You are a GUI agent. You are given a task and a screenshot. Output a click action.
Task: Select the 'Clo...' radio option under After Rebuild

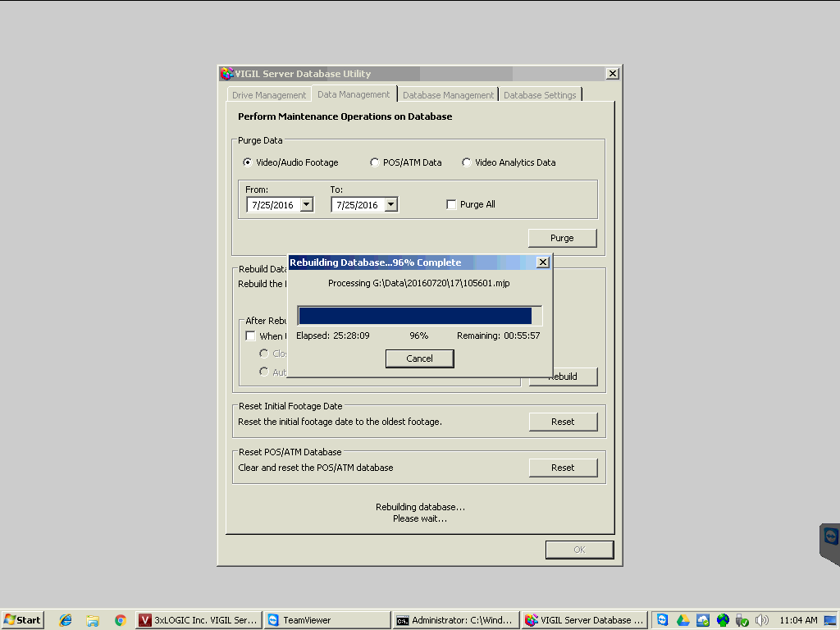pyautogui.click(x=263, y=354)
